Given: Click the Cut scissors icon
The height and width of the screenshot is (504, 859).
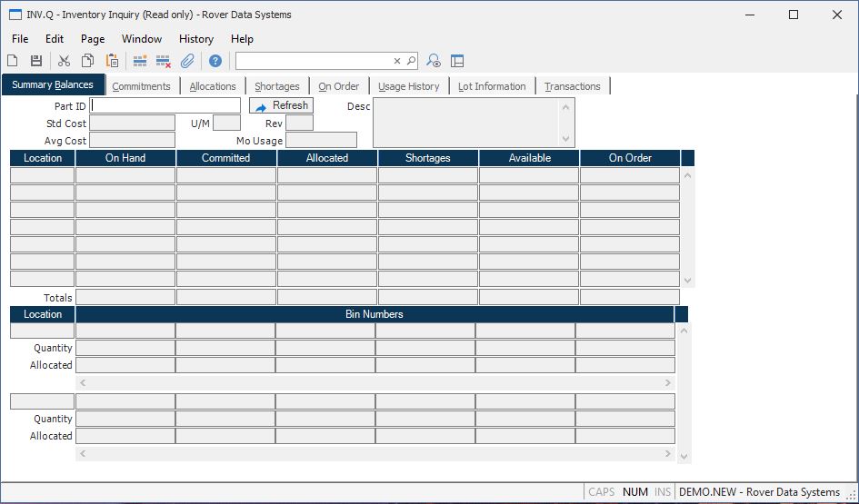Looking at the screenshot, I should [x=64, y=61].
